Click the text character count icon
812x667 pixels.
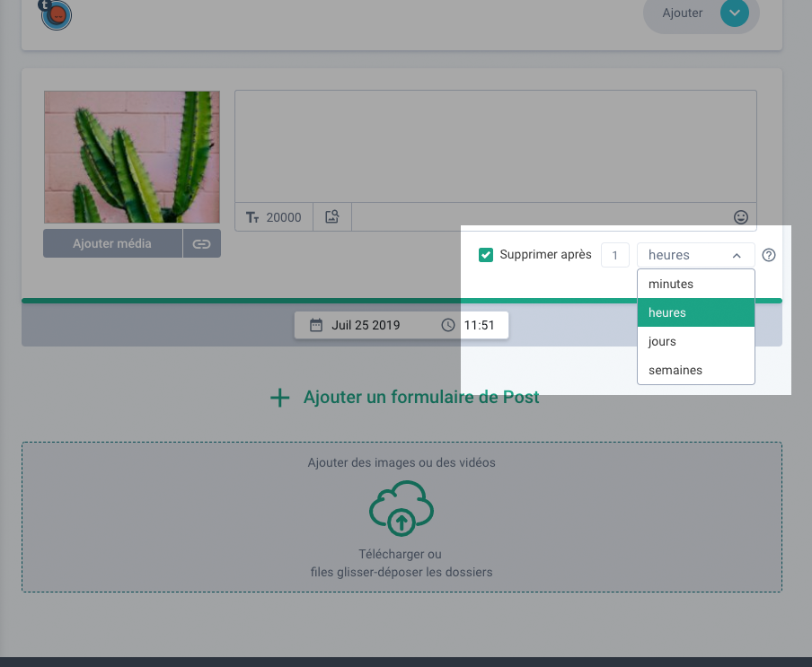pos(252,217)
